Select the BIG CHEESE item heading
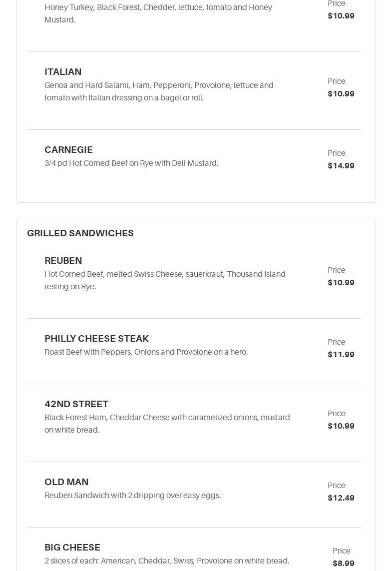Viewport: 392px width, 571px height. (72, 548)
